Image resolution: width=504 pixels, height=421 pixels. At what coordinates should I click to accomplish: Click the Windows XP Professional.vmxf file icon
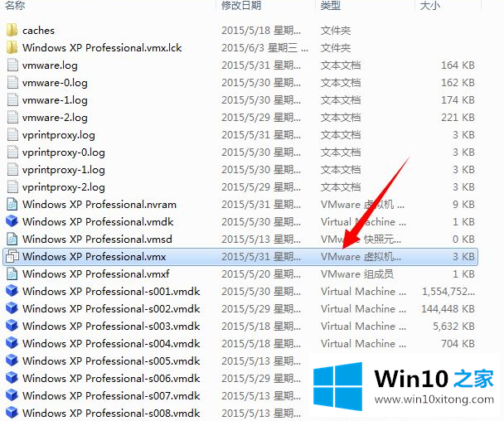(12, 273)
